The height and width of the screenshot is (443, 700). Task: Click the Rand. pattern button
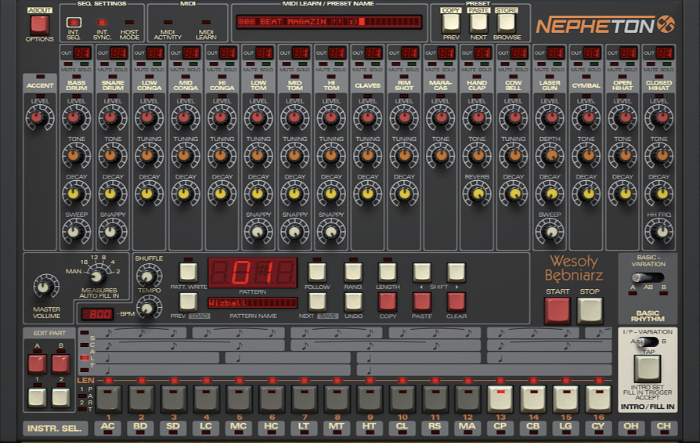point(352,271)
